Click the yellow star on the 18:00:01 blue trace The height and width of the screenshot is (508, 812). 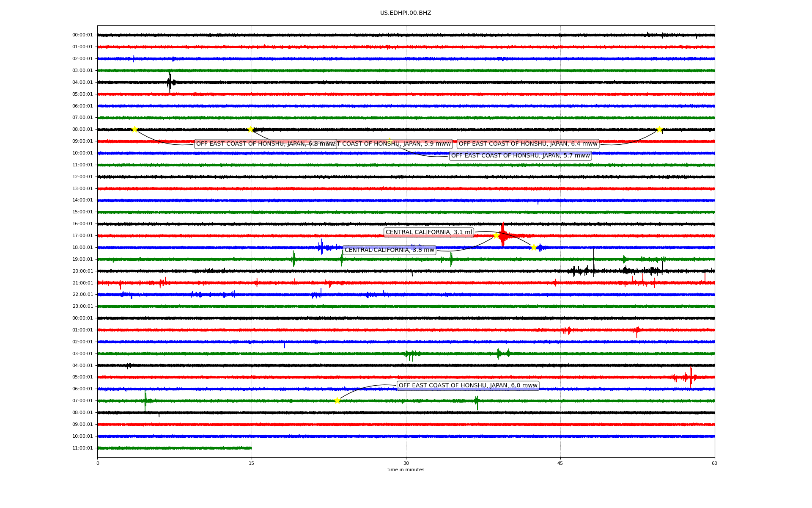click(x=534, y=247)
